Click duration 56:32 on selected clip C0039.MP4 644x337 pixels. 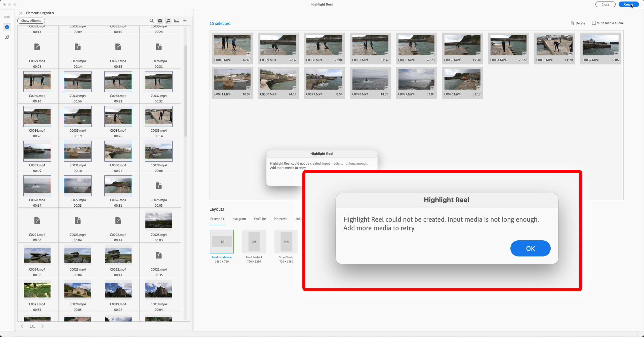(x=292, y=60)
